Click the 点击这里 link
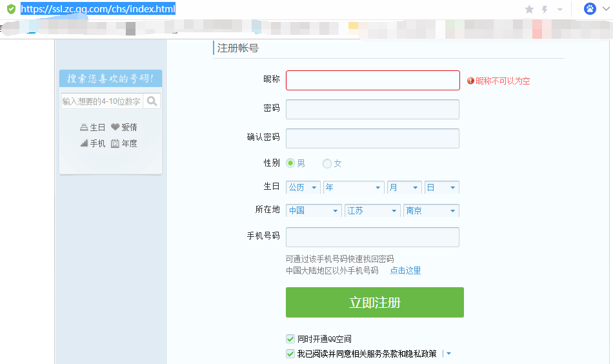 tap(405, 270)
